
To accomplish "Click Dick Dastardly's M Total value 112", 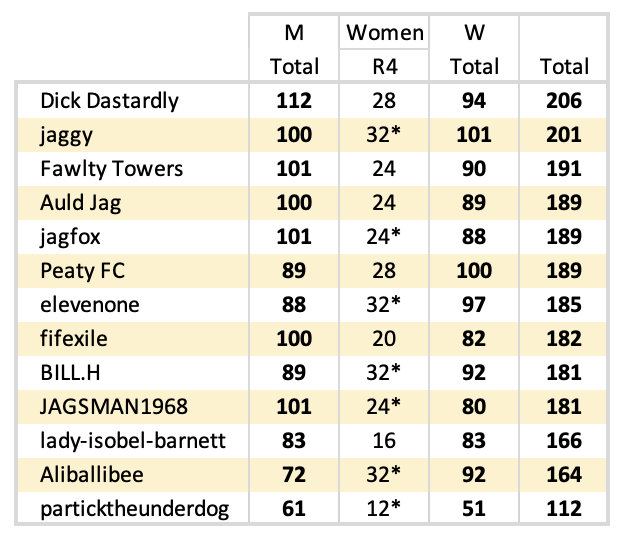I will coord(295,100).
